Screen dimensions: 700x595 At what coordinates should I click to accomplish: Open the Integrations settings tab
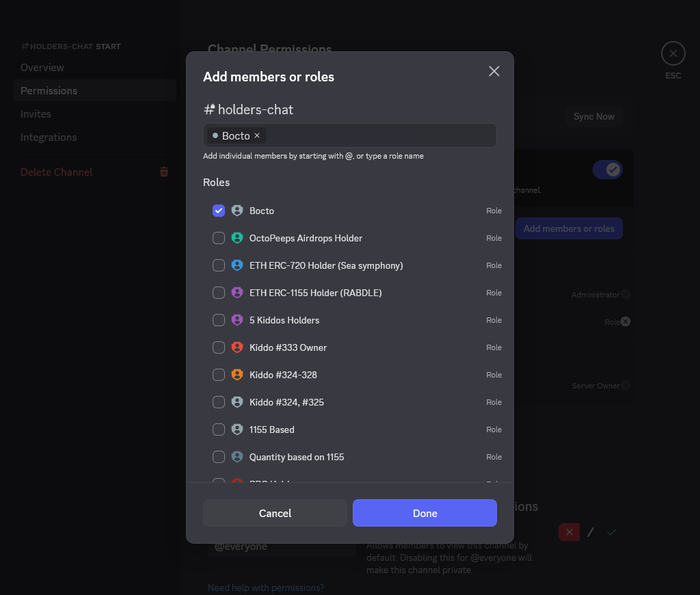[x=49, y=137]
